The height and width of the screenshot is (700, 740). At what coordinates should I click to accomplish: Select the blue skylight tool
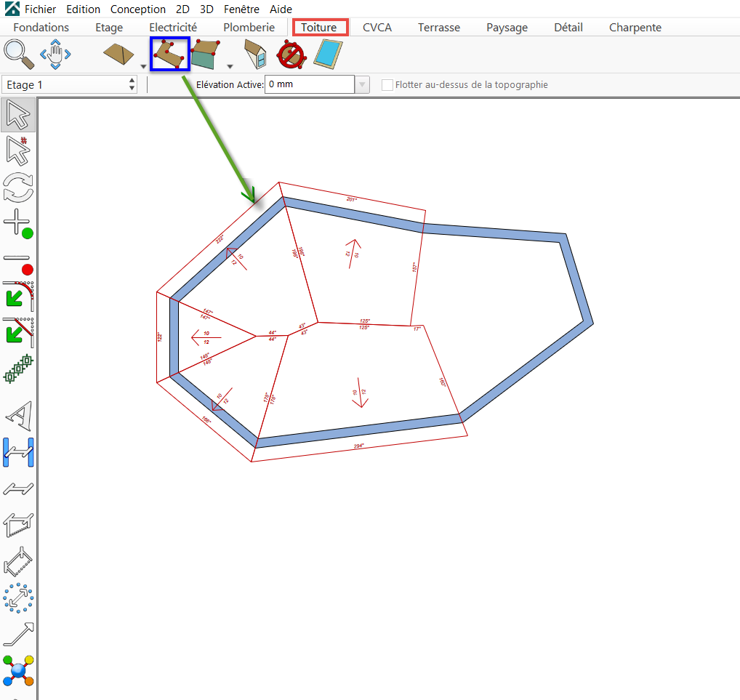(328, 55)
